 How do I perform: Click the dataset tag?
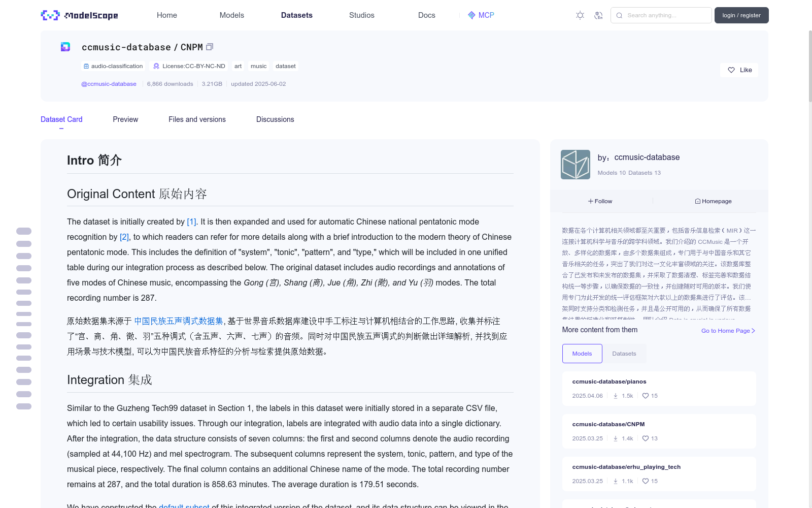click(286, 66)
